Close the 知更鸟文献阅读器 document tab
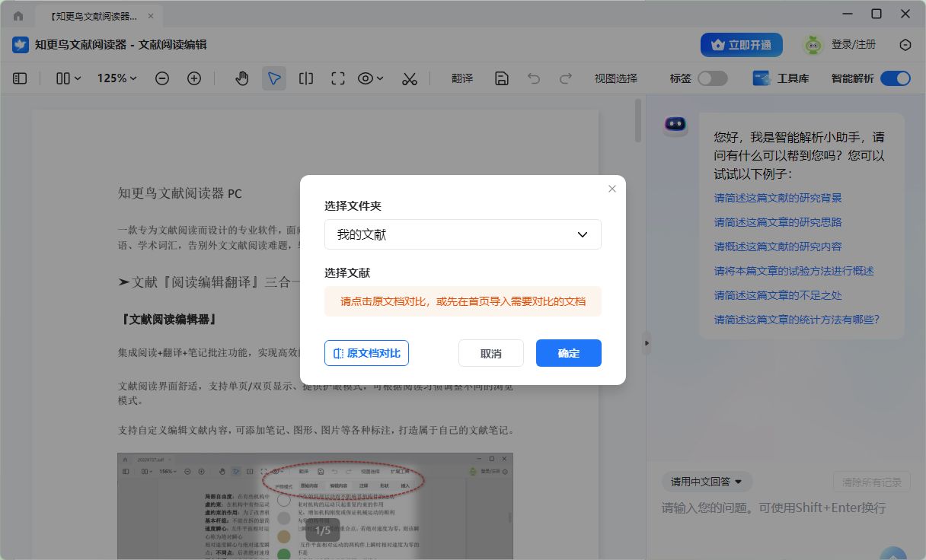This screenshot has height=560, width=926. click(x=150, y=15)
